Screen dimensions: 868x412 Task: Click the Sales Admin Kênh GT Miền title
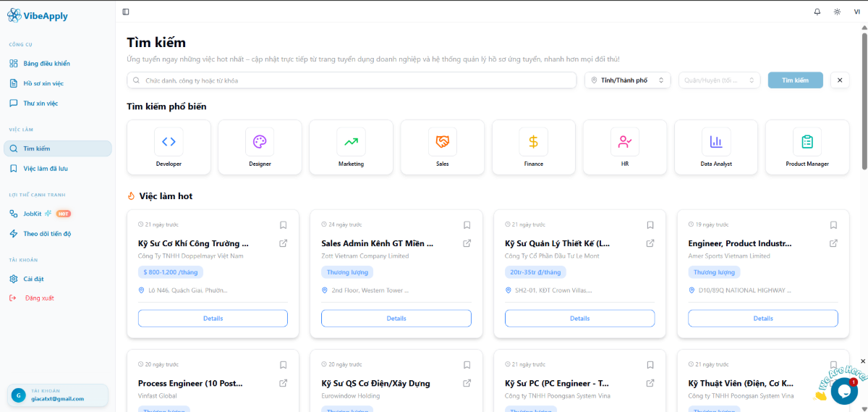[x=377, y=243]
